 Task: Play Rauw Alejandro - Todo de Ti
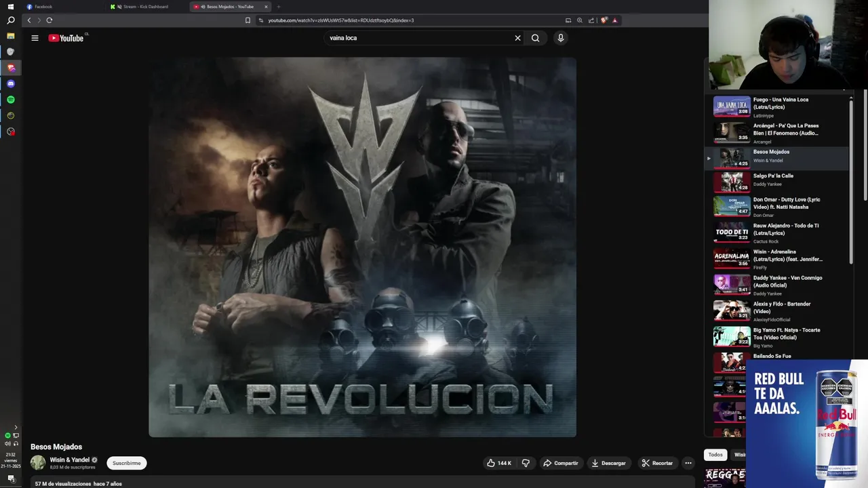(x=776, y=233)
